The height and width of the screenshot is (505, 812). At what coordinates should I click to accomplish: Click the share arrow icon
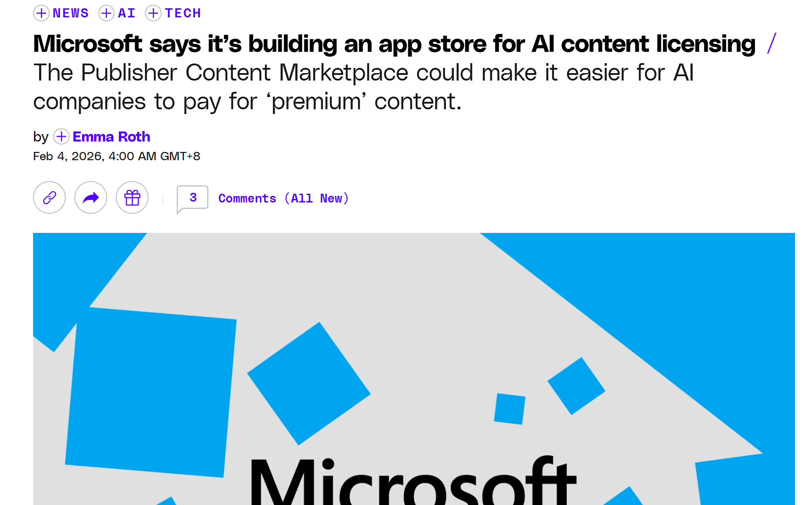coord(91,198)
